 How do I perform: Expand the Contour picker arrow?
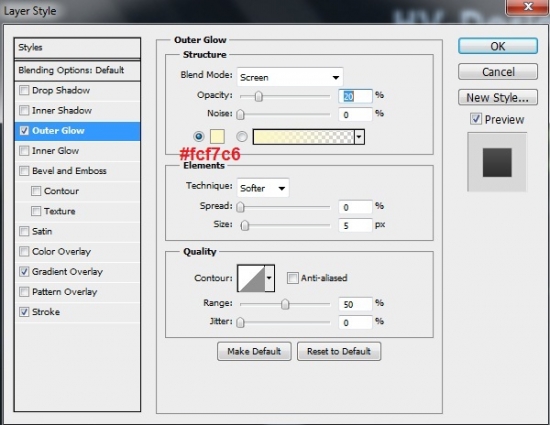(269, 278)
